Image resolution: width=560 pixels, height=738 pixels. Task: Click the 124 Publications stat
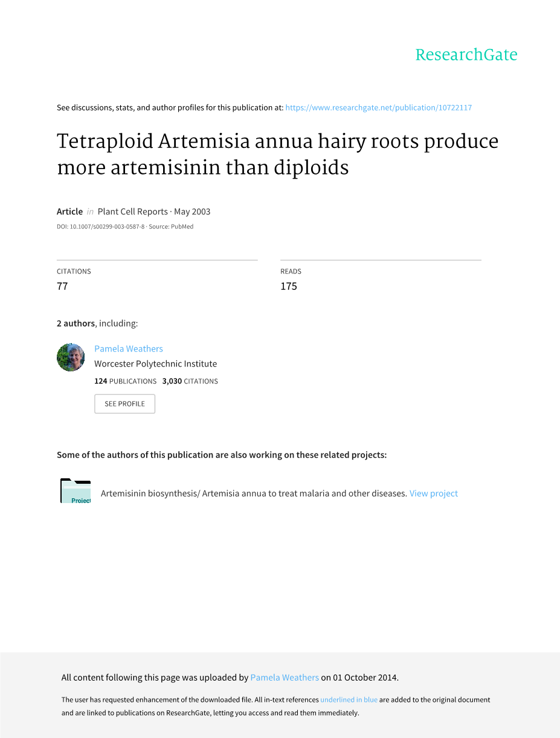(x=125, y=381)
